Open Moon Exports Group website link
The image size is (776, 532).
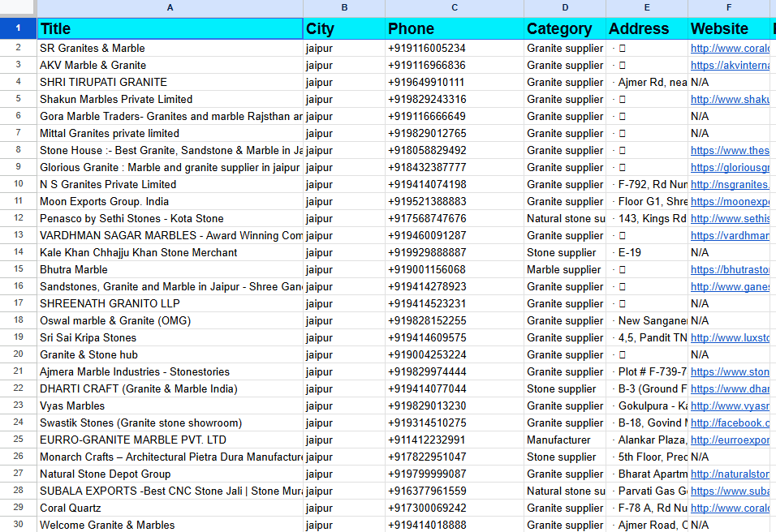pyautogui.click(x=730, y=202)
